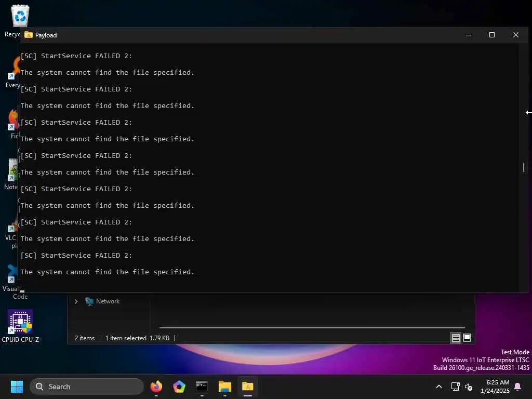Viewport: 532px width, 399px height.
Task: Click the Windows Start button
Action: point(17,387)
